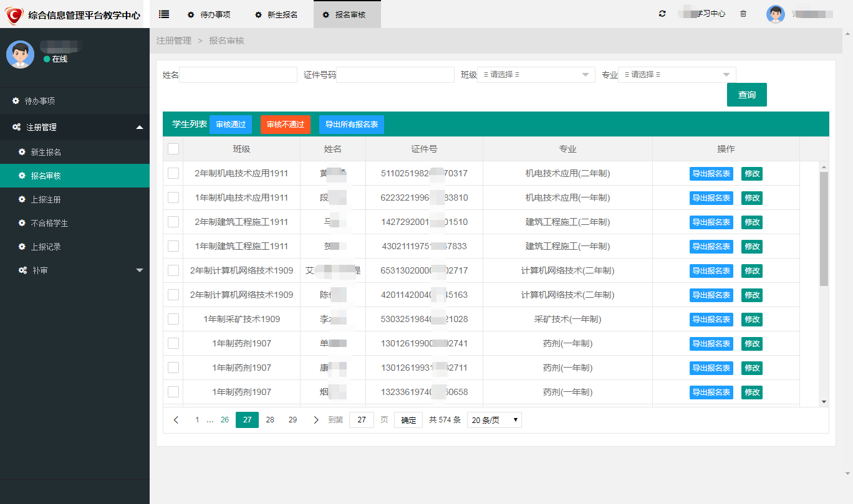This screenshot has height=504, width=853.
Task: Go to next page using right arrow
Action: pos(316,420)
